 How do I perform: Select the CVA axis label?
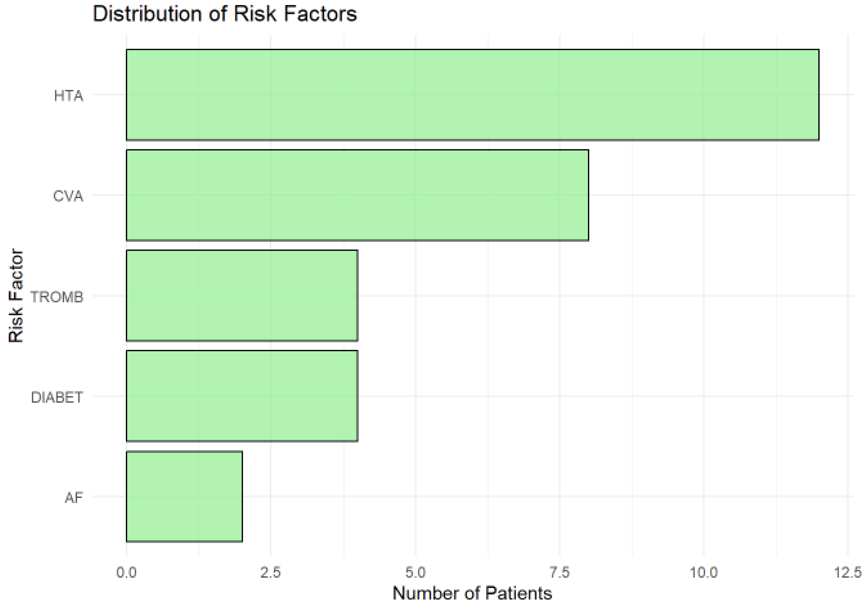click(x=68, y=196)
